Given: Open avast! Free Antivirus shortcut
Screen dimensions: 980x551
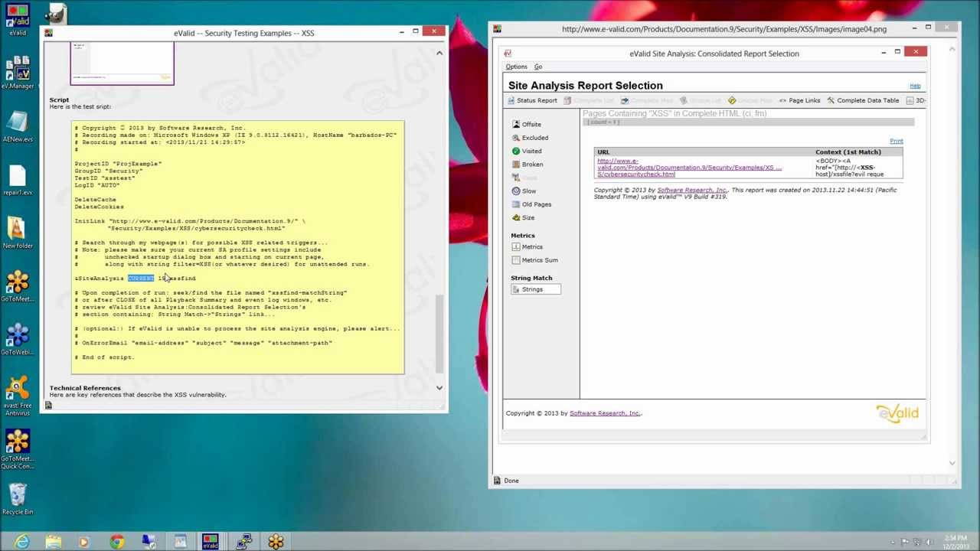Looking at the screenshot, I should [18, 396].
